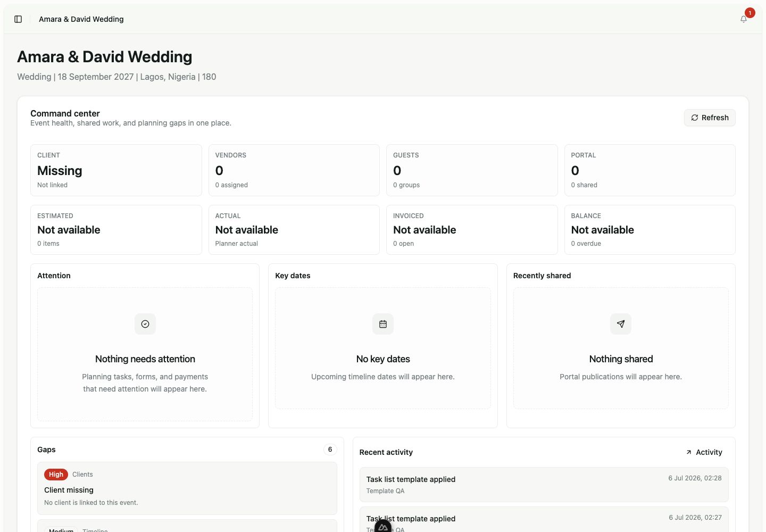This screenshot has height=532, width=766.
Task: Click the Nothing needs attention heading
Action: pyautogui.click(x=145, y=359)
